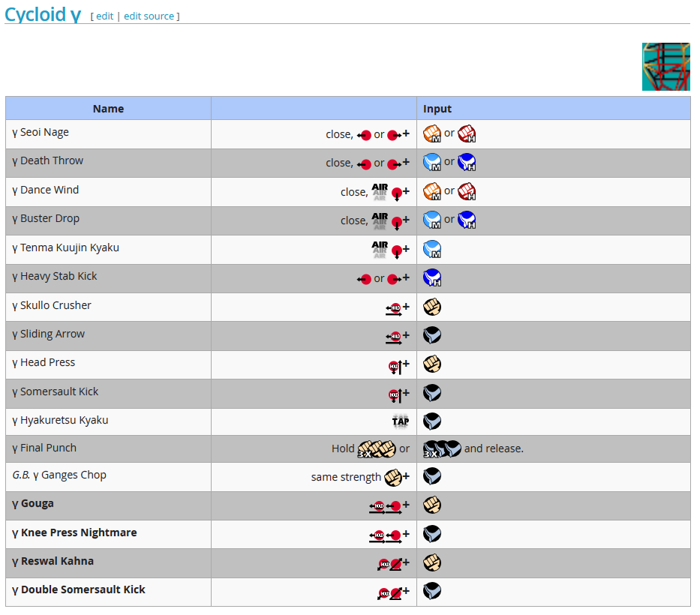Select the medium punch icon in Seoi Nage row
The height and width of the screenshot is (615, 700).
point(432,133)
